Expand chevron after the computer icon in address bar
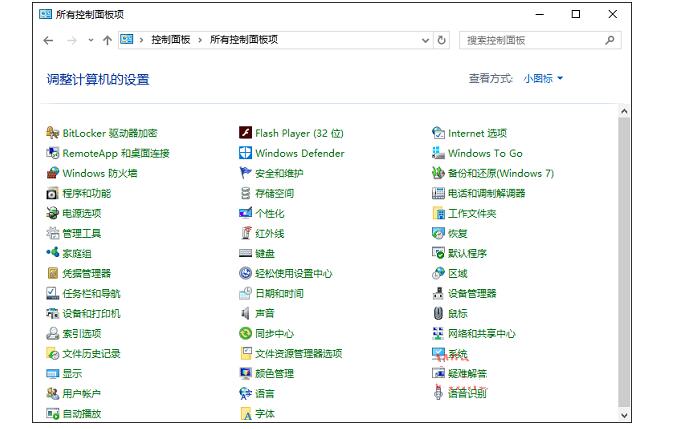 click(x=141, y=40)
